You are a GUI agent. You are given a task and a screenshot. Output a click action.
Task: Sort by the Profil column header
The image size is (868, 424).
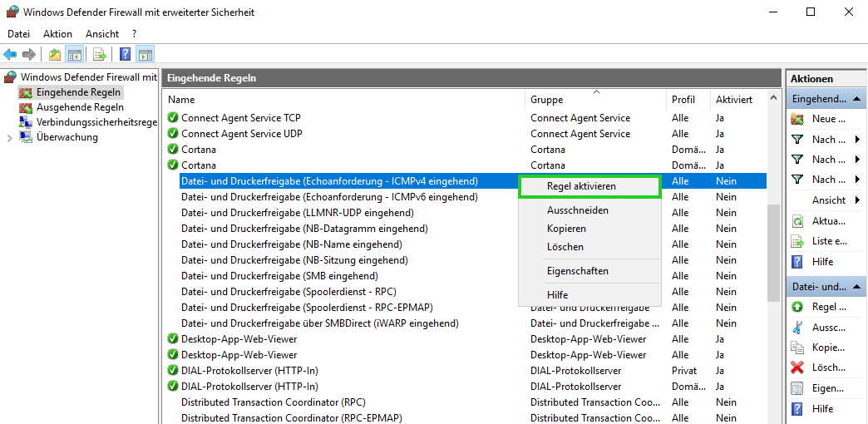(x=688, y=100)
